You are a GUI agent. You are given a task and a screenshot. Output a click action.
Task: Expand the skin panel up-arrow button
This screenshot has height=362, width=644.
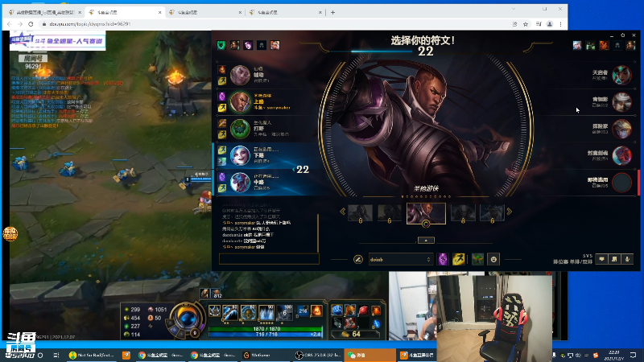click(x=426, y=240)
